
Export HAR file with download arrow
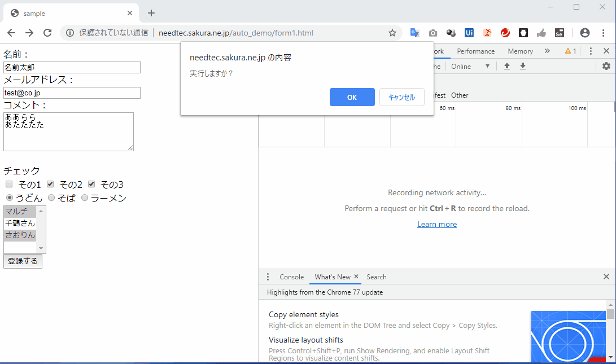[x=523, y=66]
